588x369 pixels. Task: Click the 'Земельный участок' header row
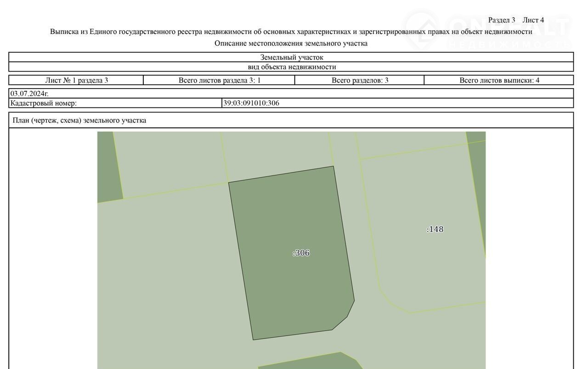click(291, 57)
